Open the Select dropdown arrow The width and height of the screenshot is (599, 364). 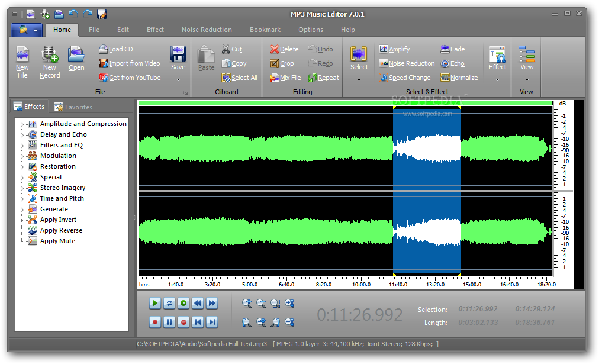pyautogui.click(x=359, y=79)
